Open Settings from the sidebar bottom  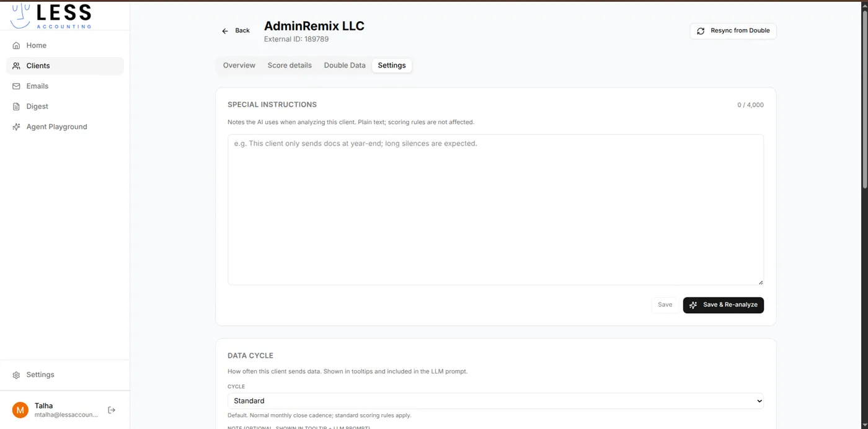65,375
